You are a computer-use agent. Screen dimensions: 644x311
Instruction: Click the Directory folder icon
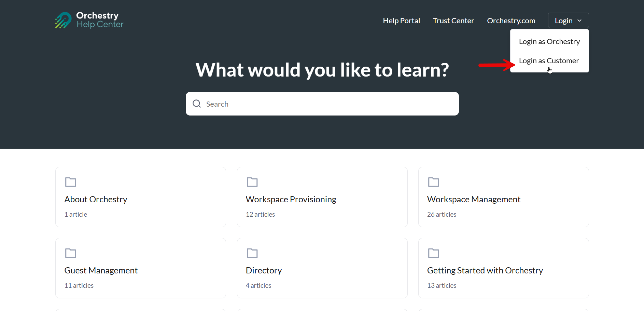click(x=252, y=253)
